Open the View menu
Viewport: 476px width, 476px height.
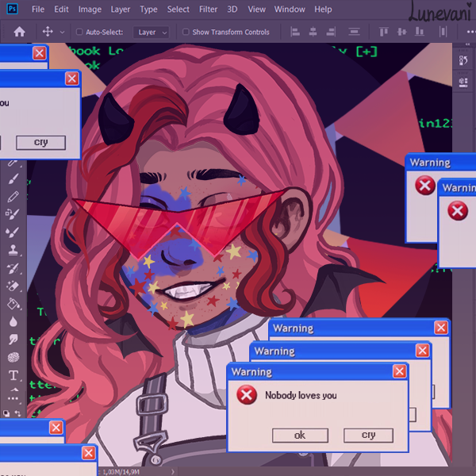click(256, 10)
